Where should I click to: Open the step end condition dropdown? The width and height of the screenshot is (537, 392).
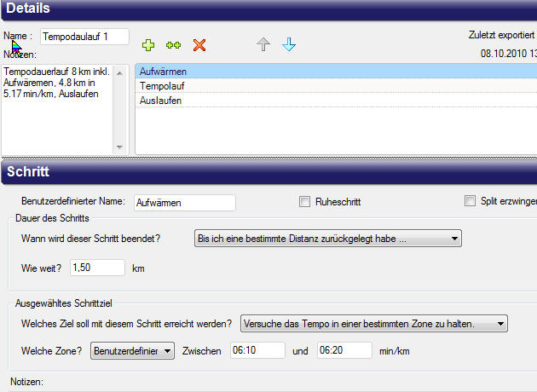(327, 239)
